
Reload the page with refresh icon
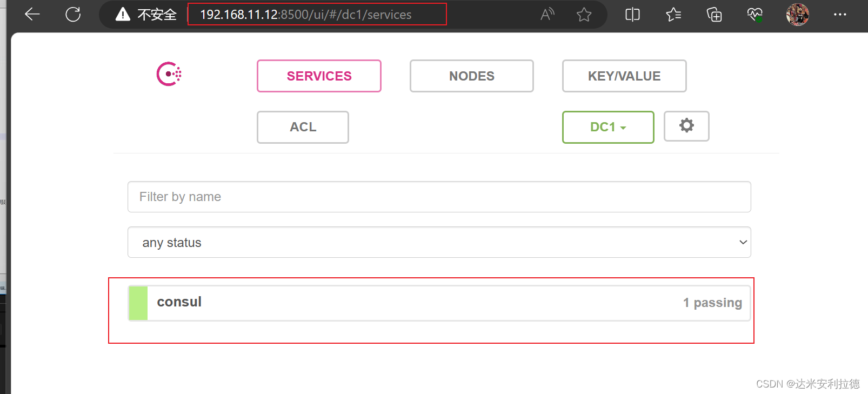click(73, 14)
